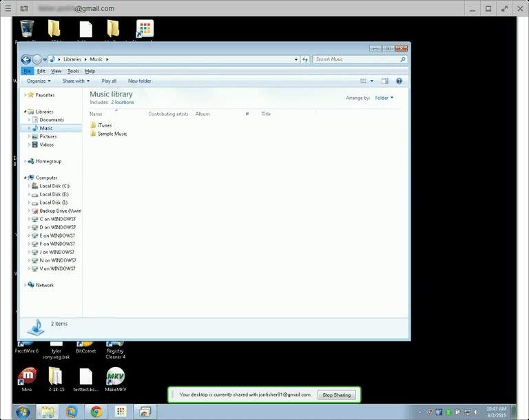Select Network in the navigation pane
Viewport: 529px width, 420px height.
coord(45,286)
